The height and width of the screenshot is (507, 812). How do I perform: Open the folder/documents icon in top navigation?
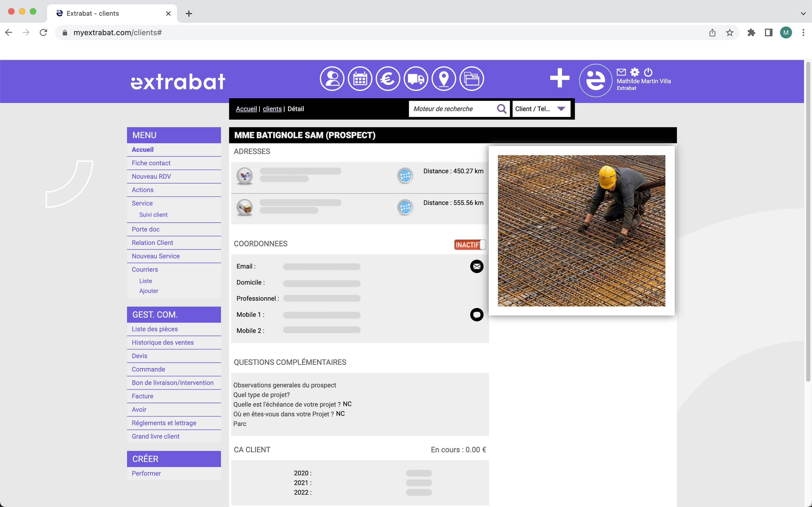[x=472, y=79]
